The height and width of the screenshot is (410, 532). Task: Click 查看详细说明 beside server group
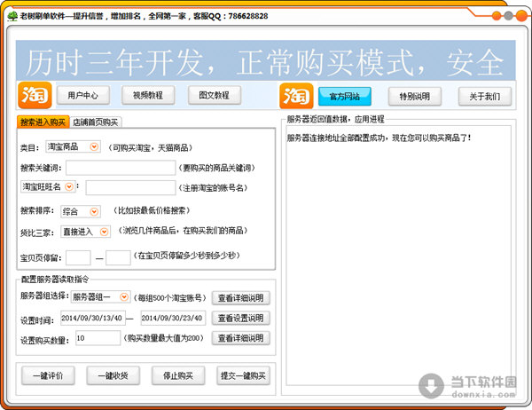[241, 298]
